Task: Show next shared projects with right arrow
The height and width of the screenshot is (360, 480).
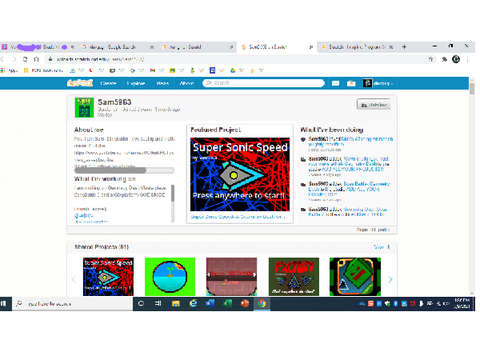Action: 390,279
